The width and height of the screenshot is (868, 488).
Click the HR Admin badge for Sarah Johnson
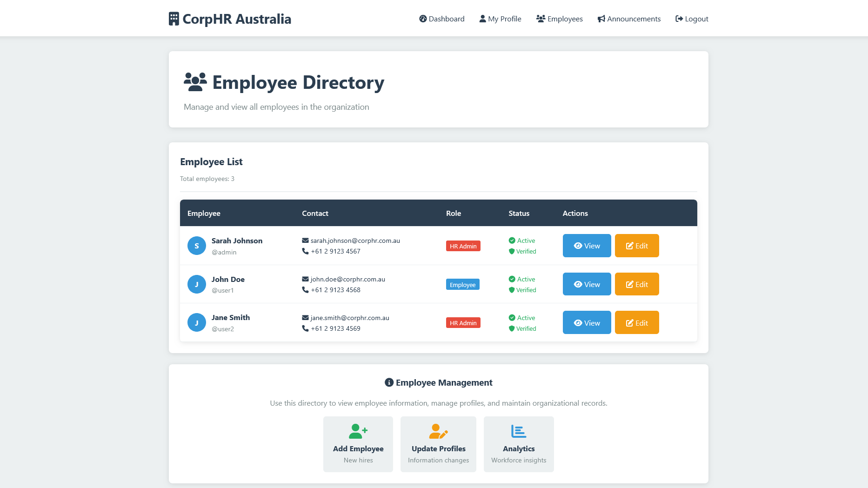(463, 246)
